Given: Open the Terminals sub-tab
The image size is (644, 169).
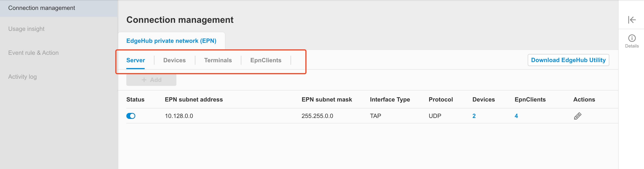Looking at the screenshot, I should pos(218,60).
